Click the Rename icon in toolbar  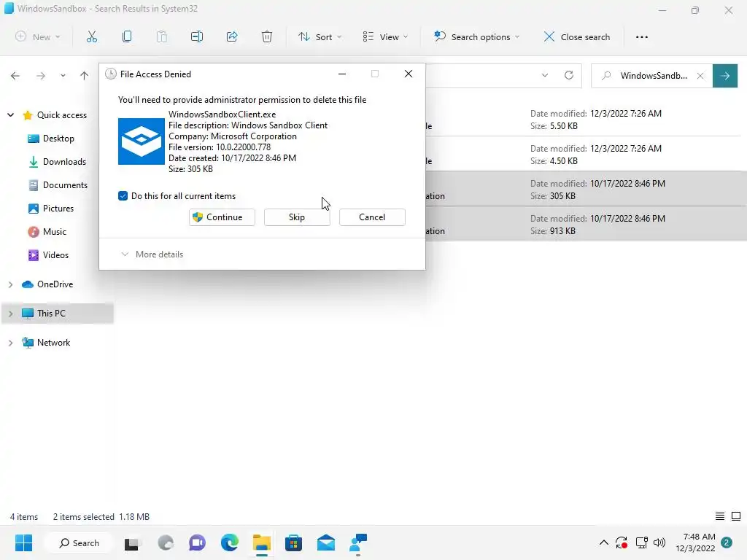[x=197, y=36]
